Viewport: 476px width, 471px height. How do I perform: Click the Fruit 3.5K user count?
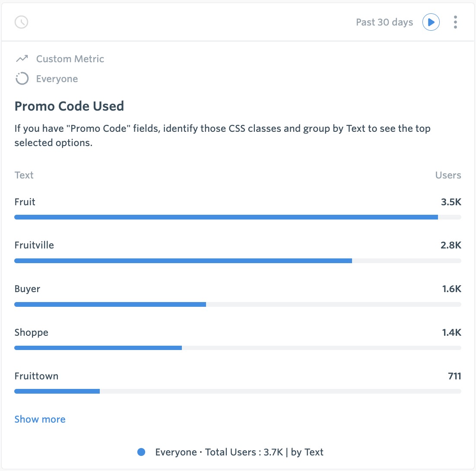451,202
